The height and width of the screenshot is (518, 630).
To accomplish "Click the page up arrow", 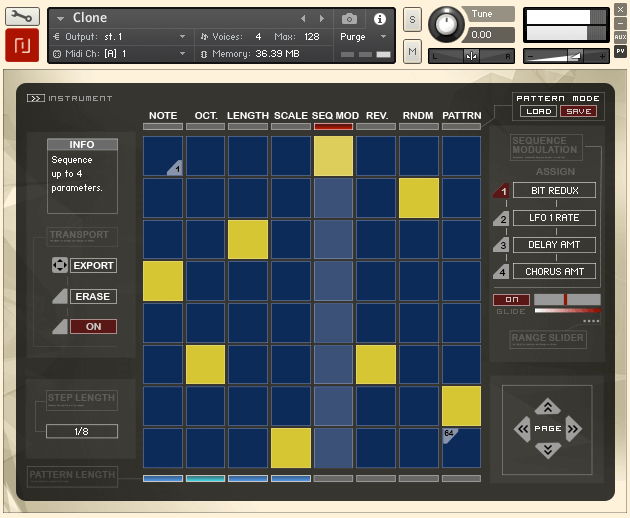I will [x=547, y=407].
